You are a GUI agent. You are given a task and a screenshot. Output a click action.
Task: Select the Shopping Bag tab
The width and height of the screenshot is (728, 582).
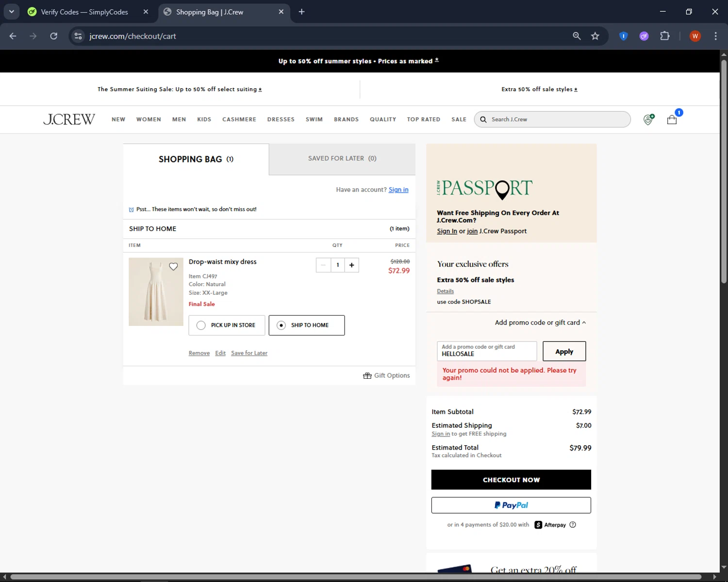point(196,159)
